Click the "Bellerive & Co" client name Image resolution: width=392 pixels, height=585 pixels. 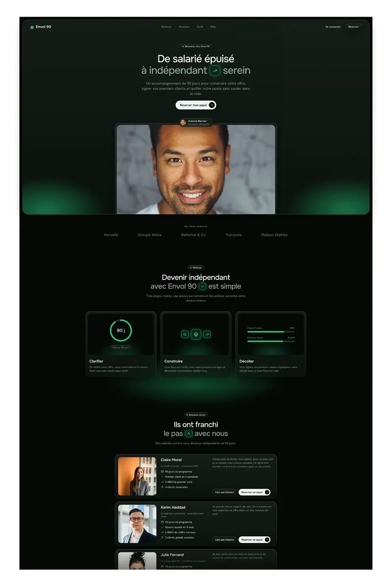[193, 235]
